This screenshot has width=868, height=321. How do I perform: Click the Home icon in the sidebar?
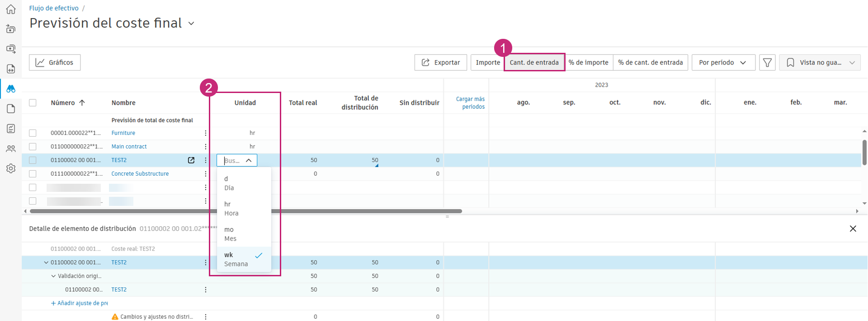(11, 9)
